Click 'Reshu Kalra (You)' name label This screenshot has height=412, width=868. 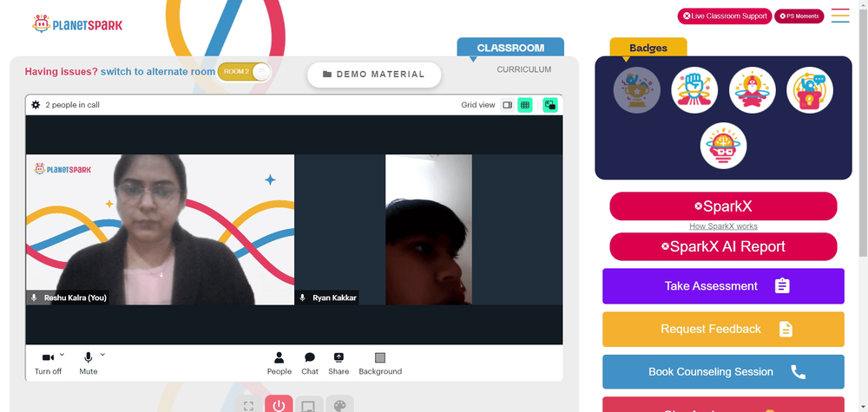(x=76, y=298)
